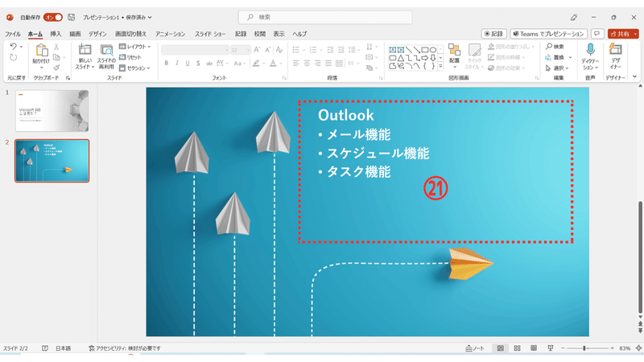
Task: Click the Undo arrow icon
Action: (13, 47)
